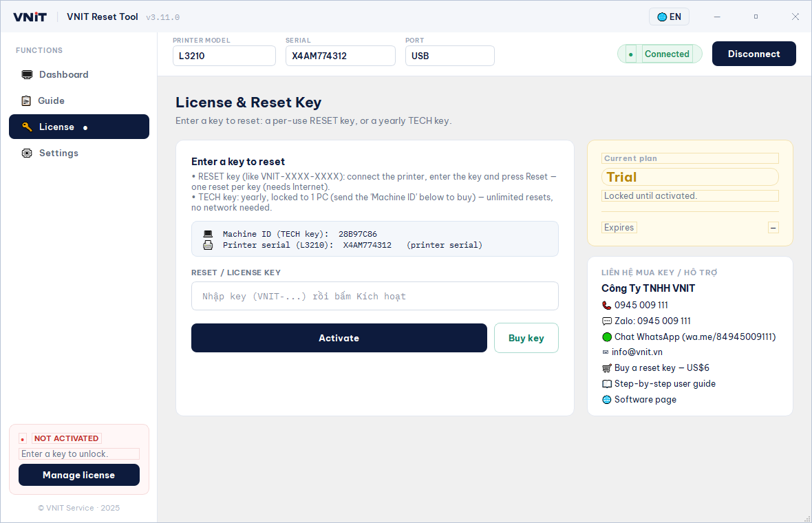Open the Guide section
The width and height of the screenshot is (812, 523).
(78, 101)
